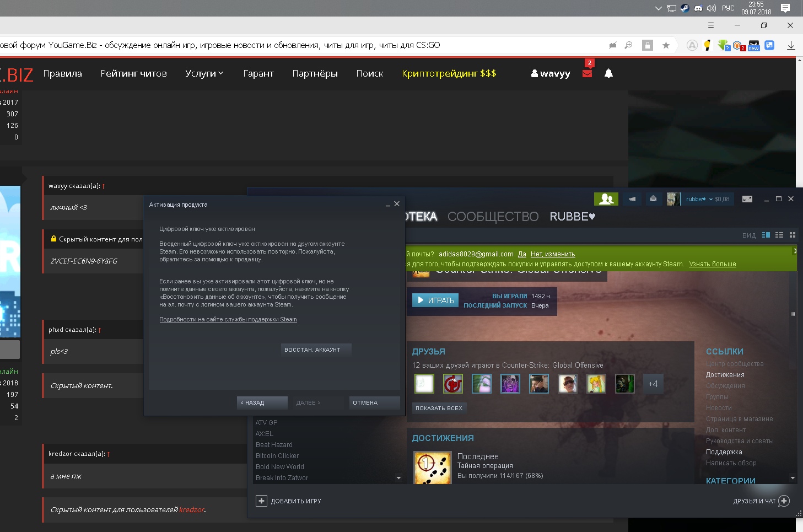Click the blue phone extension icon
Screen dimensions: 803x532
(769, 45)
